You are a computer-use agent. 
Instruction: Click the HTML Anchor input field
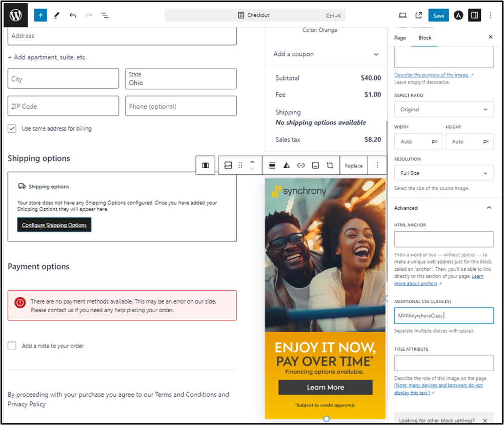pyautogui.click(x=443, y=239)
